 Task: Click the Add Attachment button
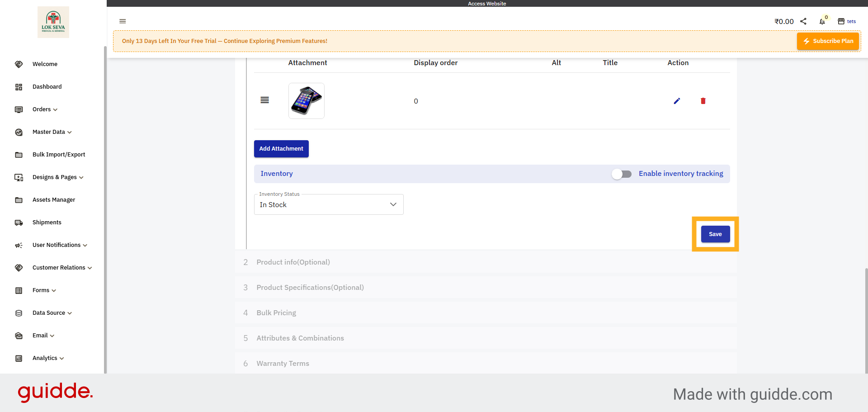(x=281, y=148)
